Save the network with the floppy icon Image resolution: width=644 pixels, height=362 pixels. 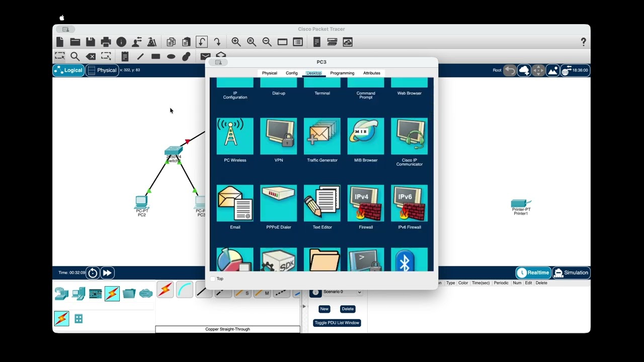pos(91,42)
